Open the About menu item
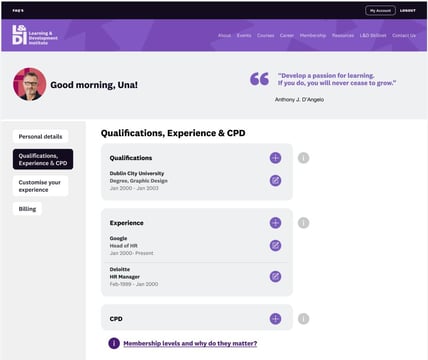This screenshot has height=360, width=428. [x=224, y=35]
